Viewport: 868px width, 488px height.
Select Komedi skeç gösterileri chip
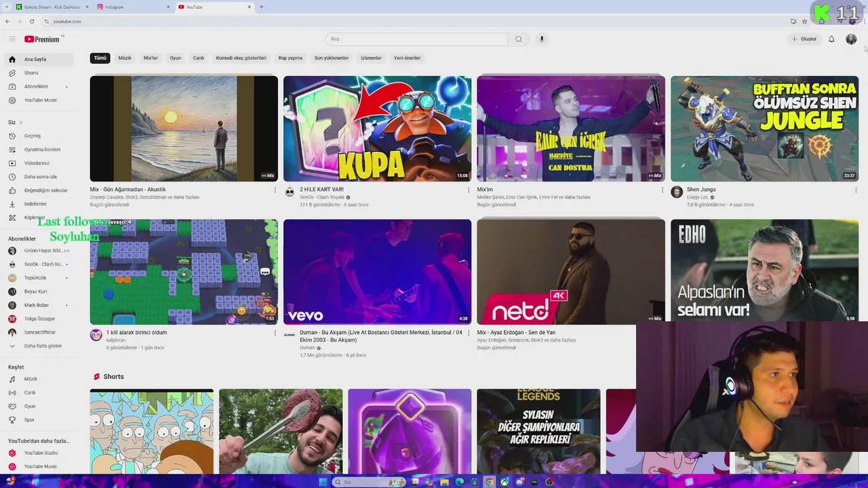(241, 58)
